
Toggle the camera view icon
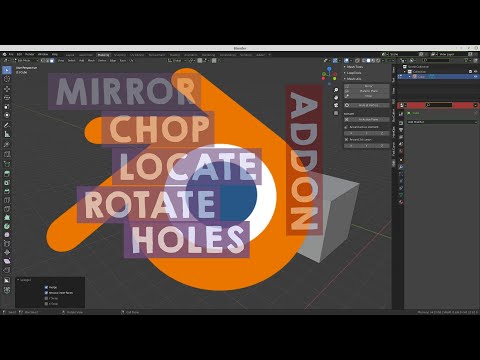[x=336, y=105]
